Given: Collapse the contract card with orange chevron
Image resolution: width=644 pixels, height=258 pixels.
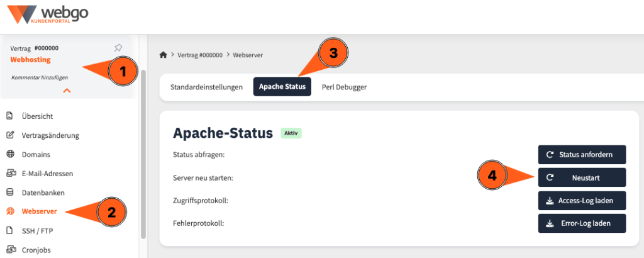Looking at the screenshot, I should [67, 91].
